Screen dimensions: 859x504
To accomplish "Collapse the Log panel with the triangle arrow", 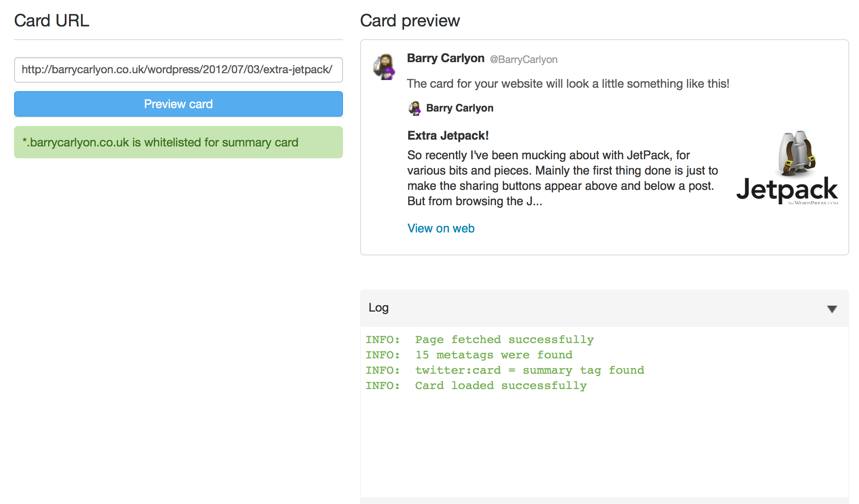I will pos(832,309).
